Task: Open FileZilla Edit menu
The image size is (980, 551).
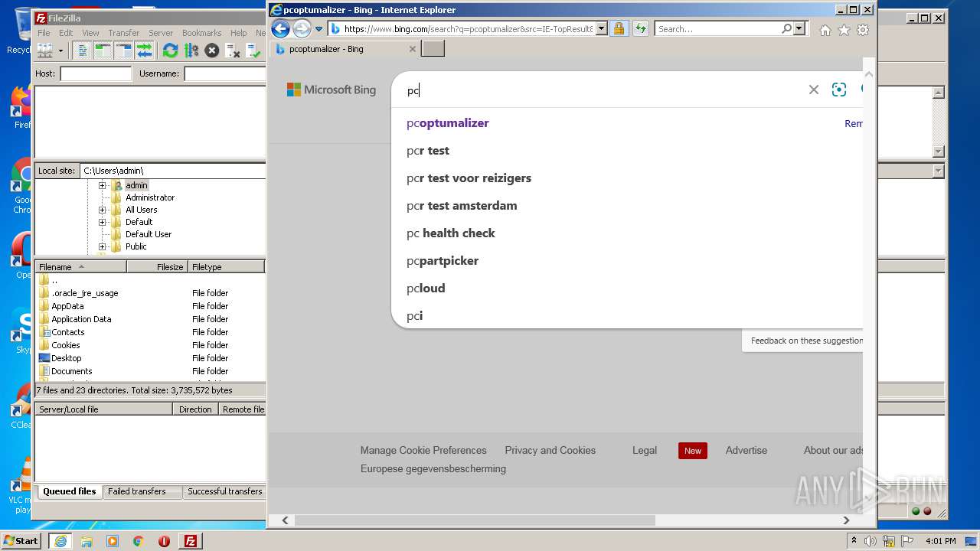Action: tap(66, 33)
